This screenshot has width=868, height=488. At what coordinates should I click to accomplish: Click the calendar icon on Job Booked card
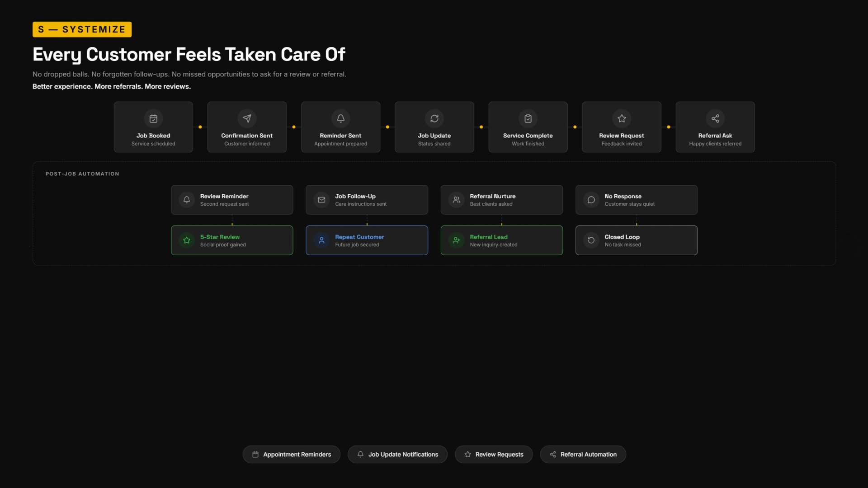point(153,118)
